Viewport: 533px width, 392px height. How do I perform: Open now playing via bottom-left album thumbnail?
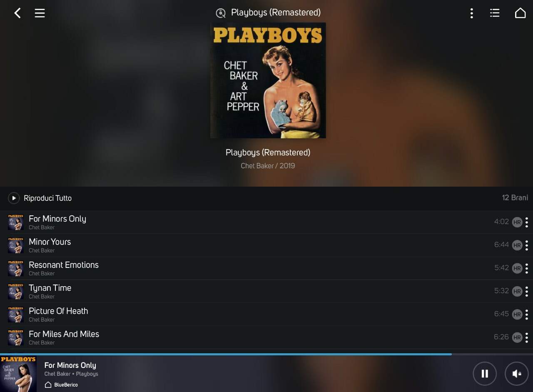tap(18, 374)
